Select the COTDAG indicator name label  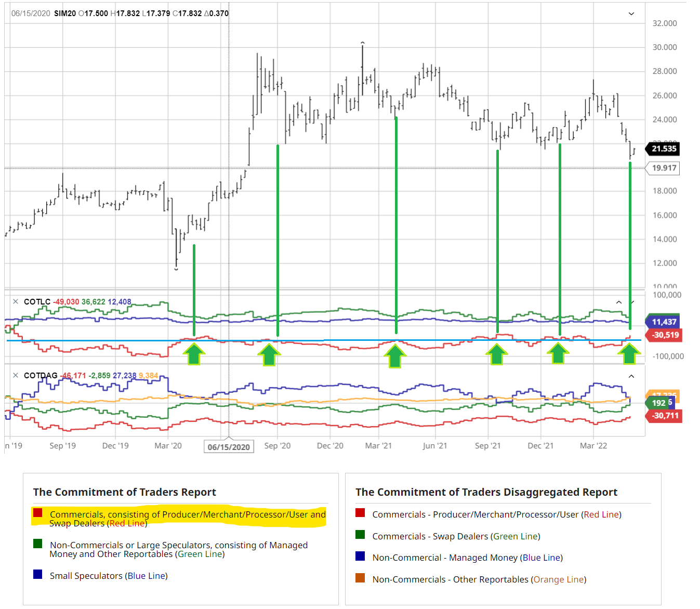point(41,376)
